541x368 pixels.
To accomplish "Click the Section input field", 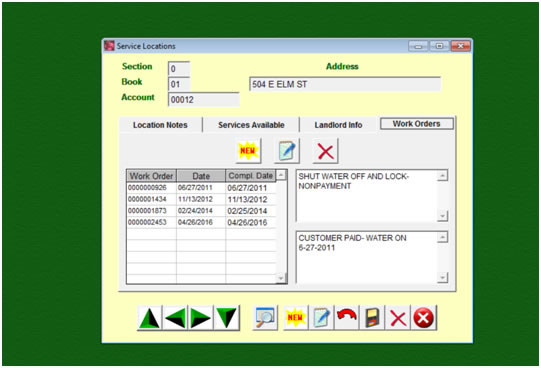I will coord(179,69).
